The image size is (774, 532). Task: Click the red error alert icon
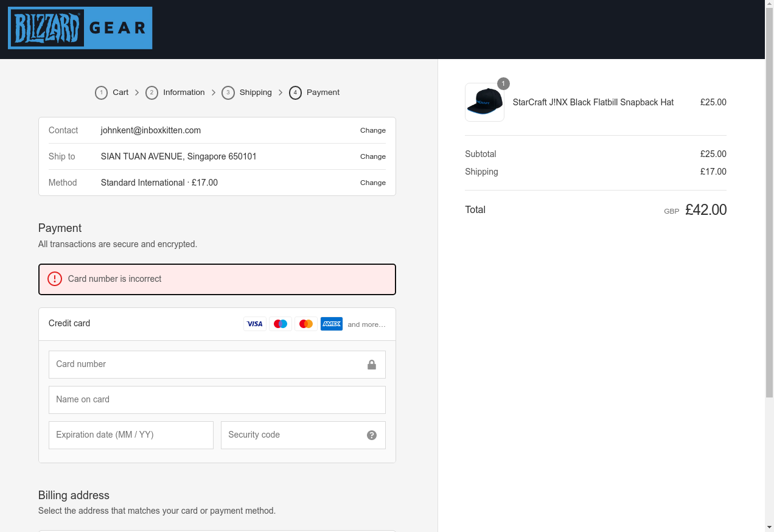55,279
